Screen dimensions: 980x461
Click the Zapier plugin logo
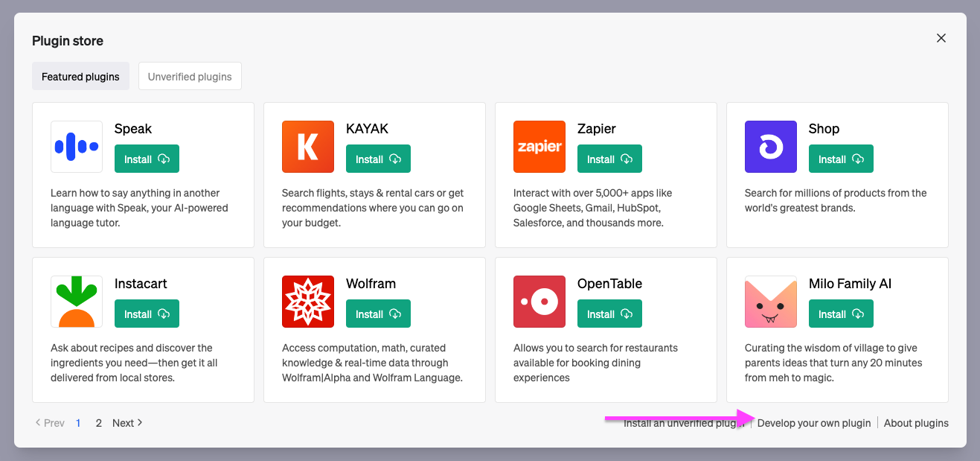[x=539, y=147]
